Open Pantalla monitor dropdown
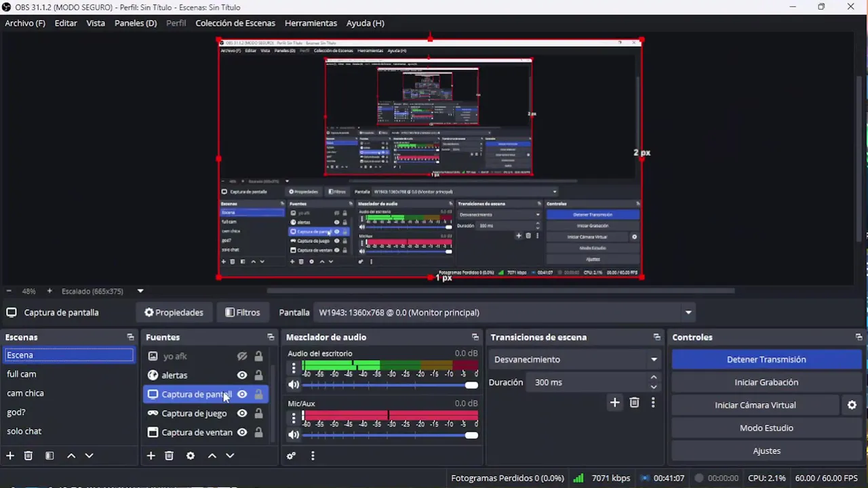The height and width of the screenshot is (488, 868). click(x=504, y=312)
